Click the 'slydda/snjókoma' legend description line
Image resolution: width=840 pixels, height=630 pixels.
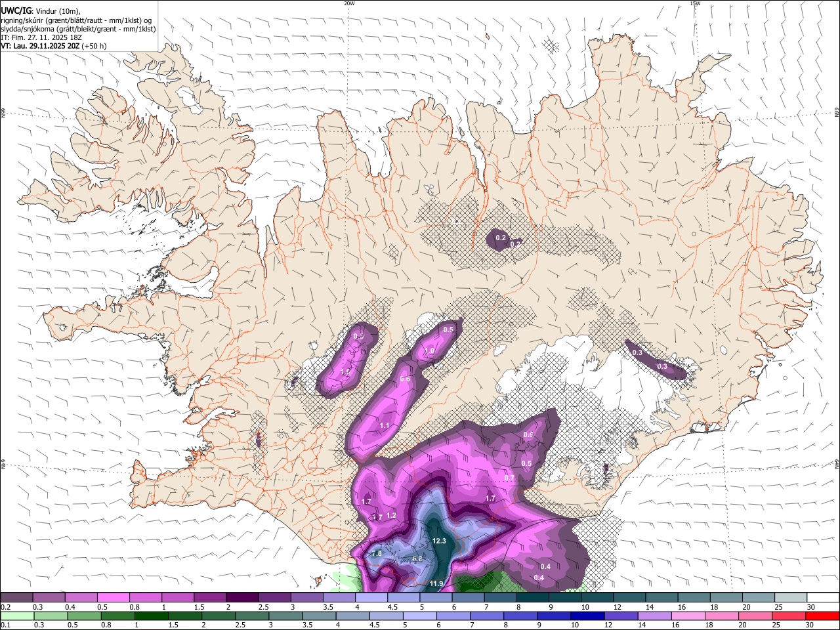[x=78, y=29]
